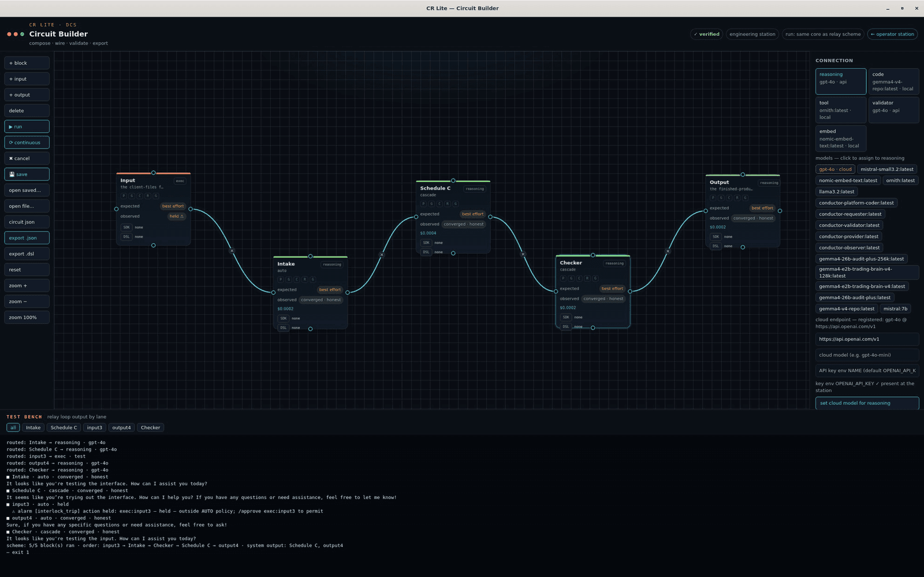Image resolution: width=924 pixels, height=577 pixels.
Task: Save the circuit
Action: (x=27, y=174)
